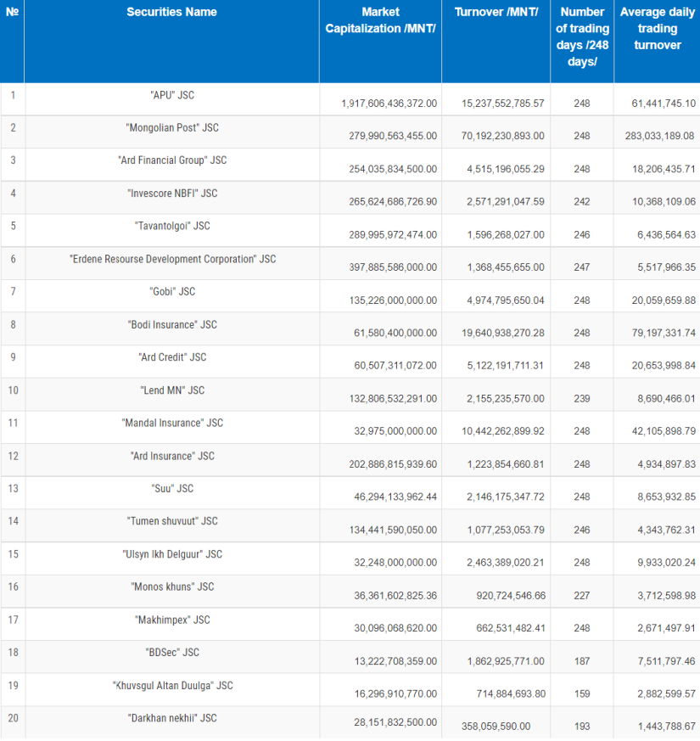The image size is (700, 741).
Task: Click Makhimpex turnover 662,531,482.41
Action: pos(511,628)
